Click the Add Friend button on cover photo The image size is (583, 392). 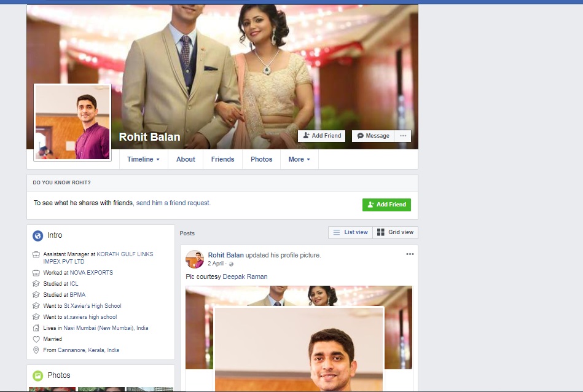[x=322, y=136]
